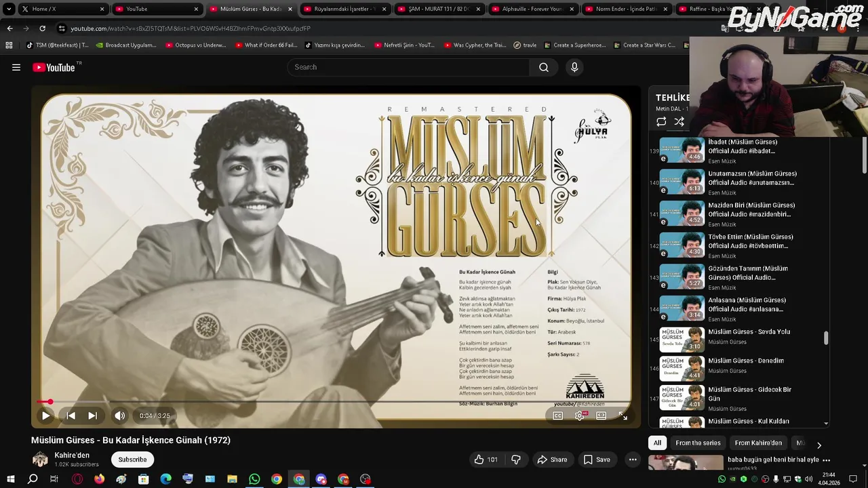Switch to Rüyalarımdaki İşaretler tab
The image size is (868, 488).
pyautogui.click(x=345, y=9)
